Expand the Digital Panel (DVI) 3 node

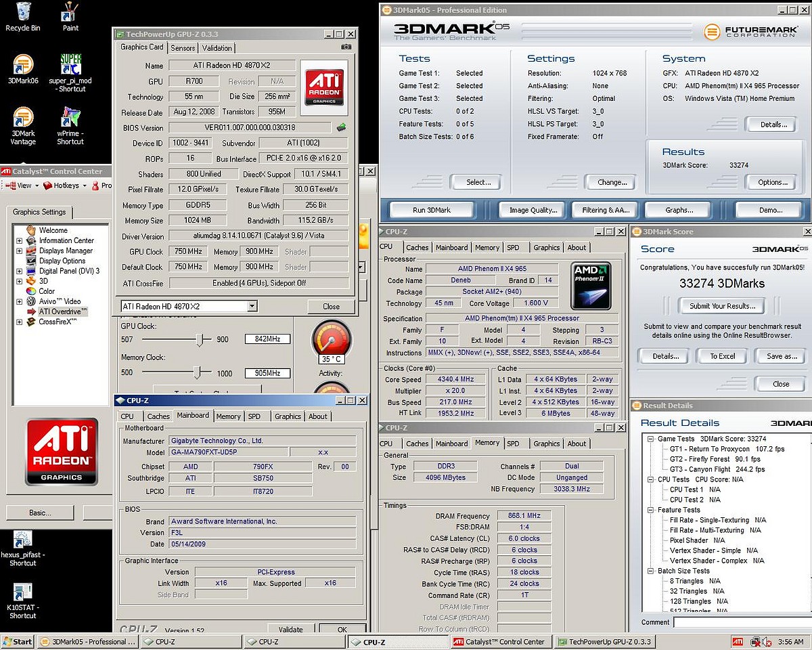(20, 271)
